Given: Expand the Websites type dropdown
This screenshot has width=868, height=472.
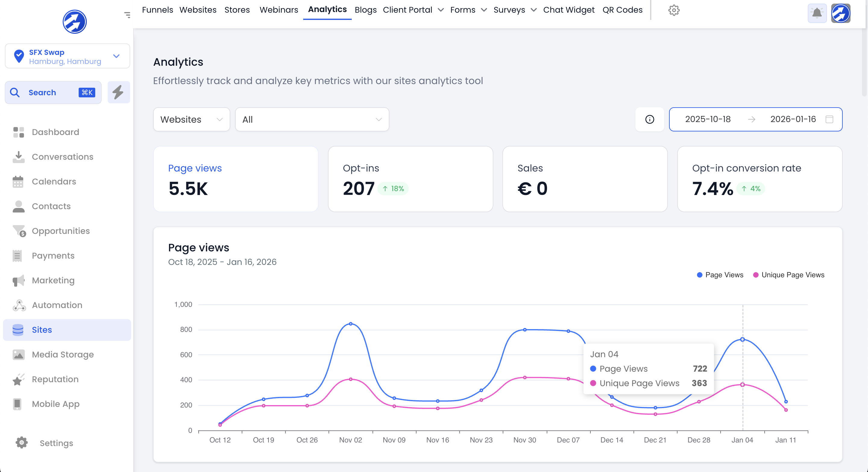Looking at the screenshot, I should tap(191, 119).
